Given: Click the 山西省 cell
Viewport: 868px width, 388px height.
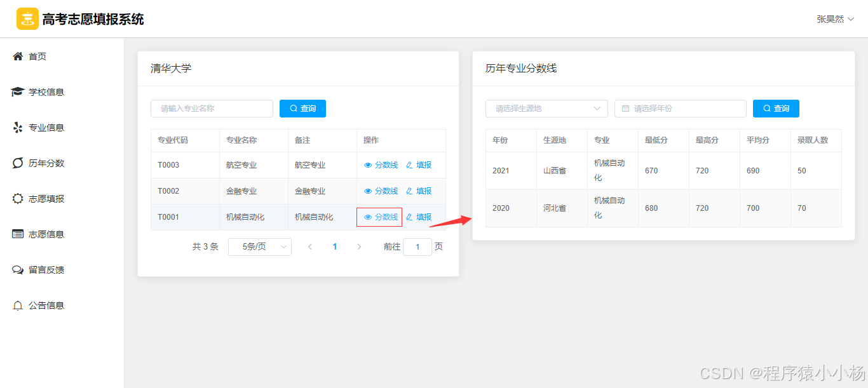Looking at the screenshot, I should tap(562, 171).
